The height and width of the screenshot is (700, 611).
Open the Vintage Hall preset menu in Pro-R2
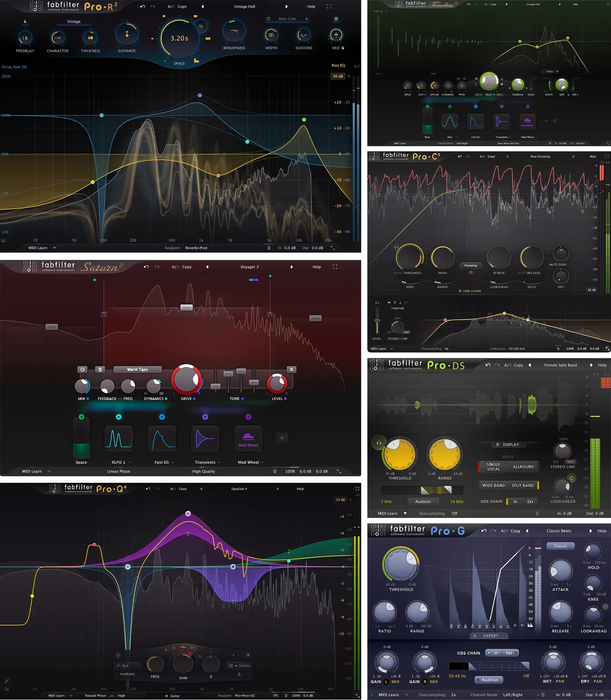[244, 6]
